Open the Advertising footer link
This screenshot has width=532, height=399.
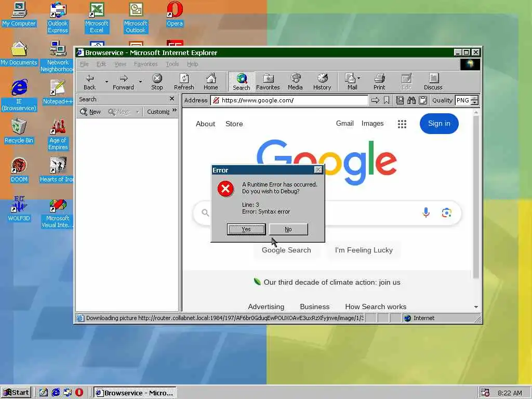tap(266, 307)
